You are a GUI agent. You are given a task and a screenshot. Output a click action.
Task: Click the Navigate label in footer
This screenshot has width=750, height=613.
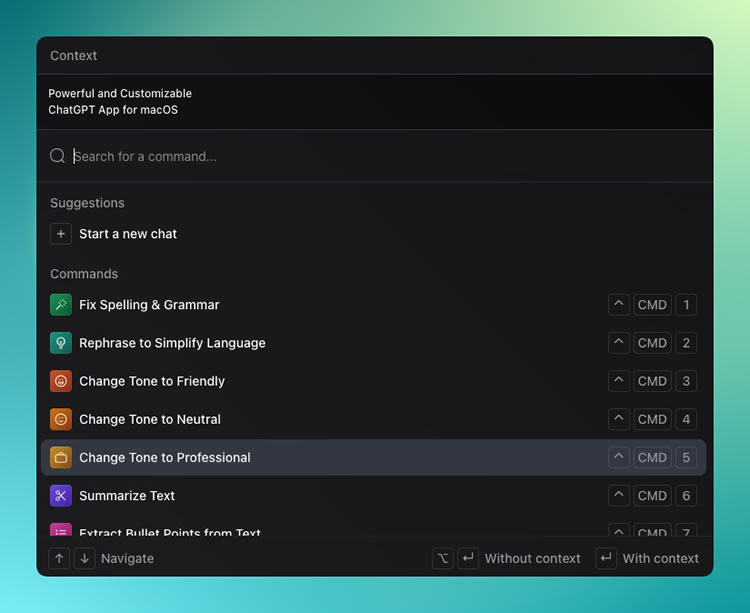point(128,558)
